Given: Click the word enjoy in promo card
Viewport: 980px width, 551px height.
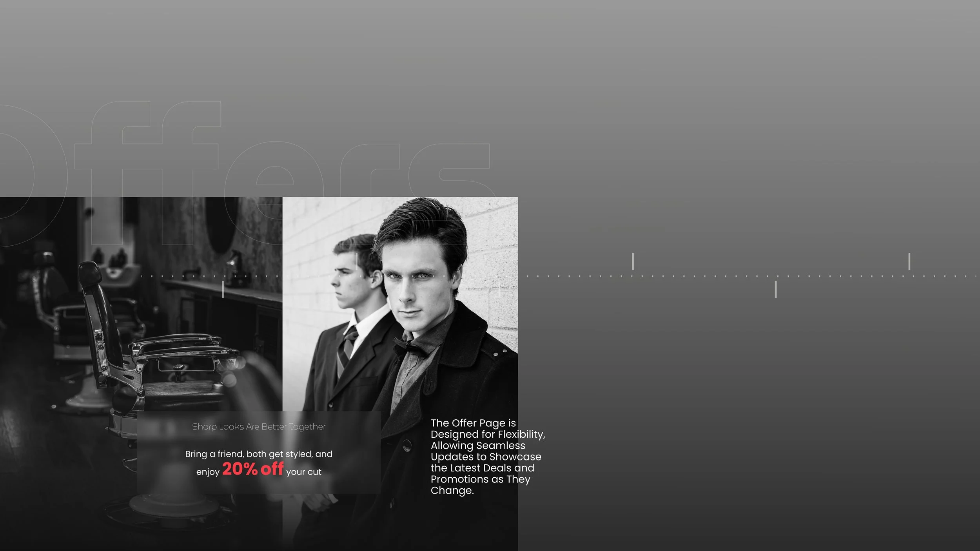Looking at the screenshot, I should [208, 472].
